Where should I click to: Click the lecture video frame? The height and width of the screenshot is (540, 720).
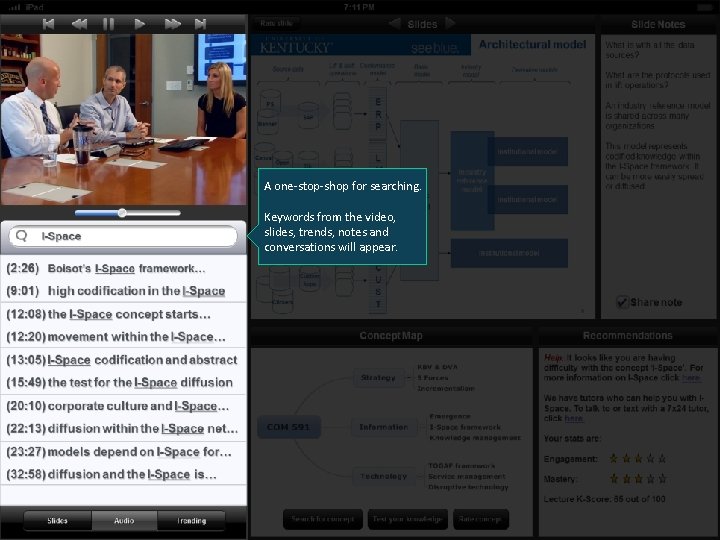pyautogui.click(x=123, y=119)
